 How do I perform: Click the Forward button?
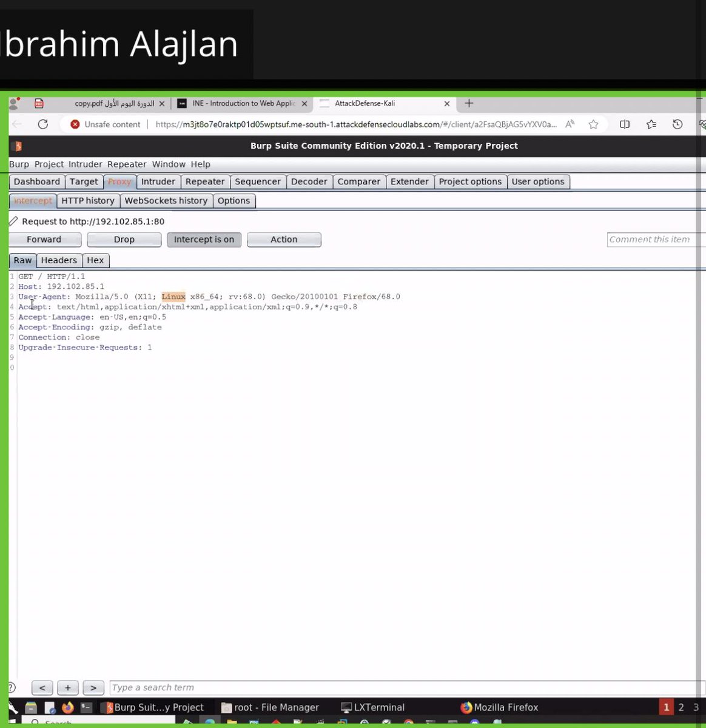44,240
